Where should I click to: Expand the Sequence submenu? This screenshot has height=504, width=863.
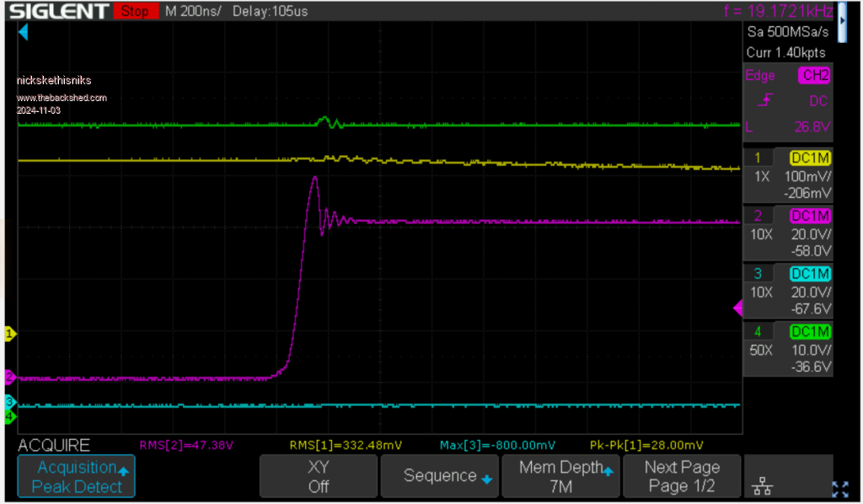[x=440, y=476]
